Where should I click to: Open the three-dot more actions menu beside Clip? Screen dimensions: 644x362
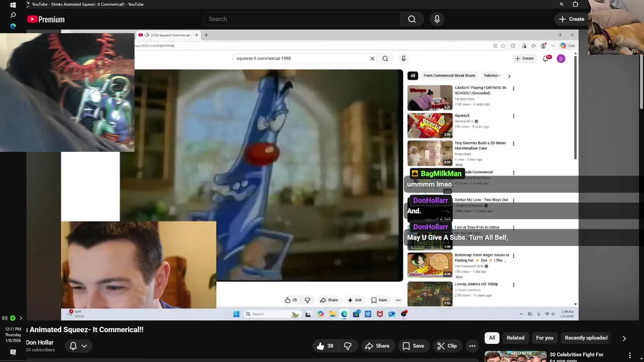tap(472, 346)
